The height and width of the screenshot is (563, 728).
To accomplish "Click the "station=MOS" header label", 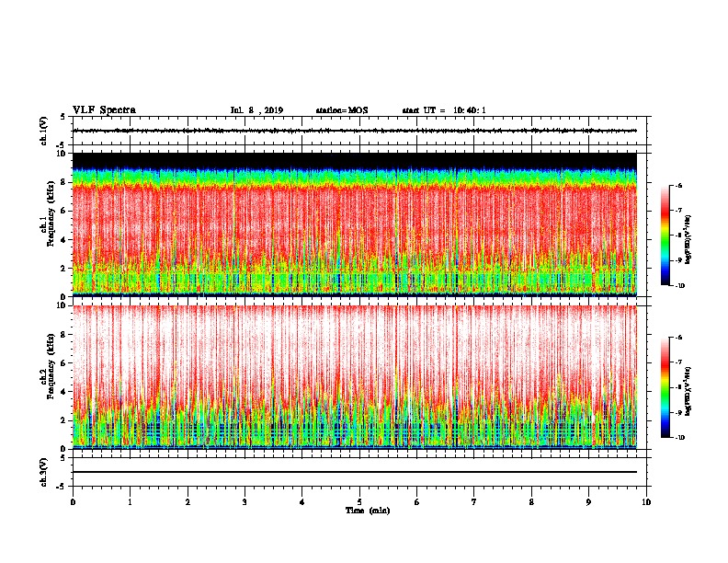I will (342, 110).
